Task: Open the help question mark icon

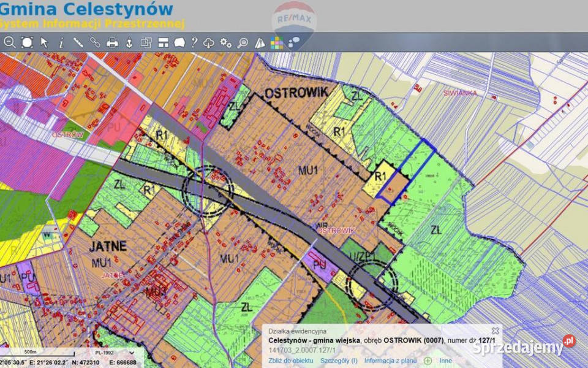Action: pos(194,42)
